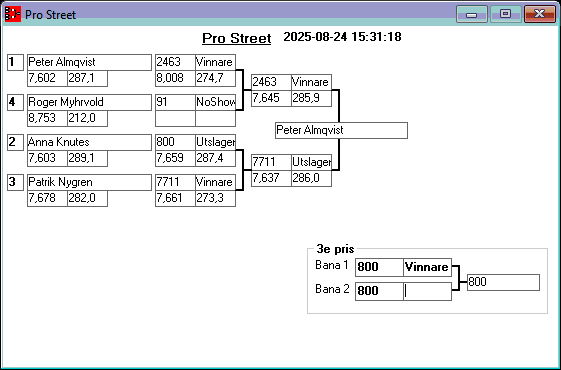Click the final winner box Peter Almqvist
This screenshot has width=561, height=370.
click(341, 130)
